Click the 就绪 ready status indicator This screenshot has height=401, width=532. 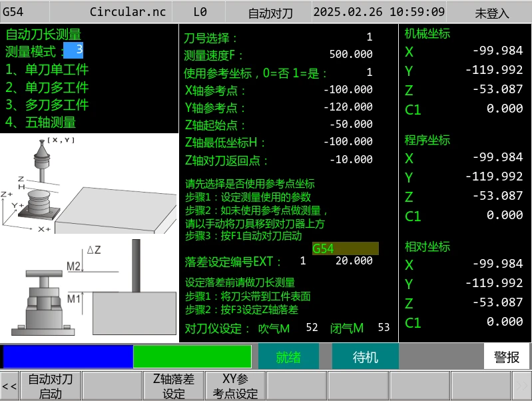288,357
